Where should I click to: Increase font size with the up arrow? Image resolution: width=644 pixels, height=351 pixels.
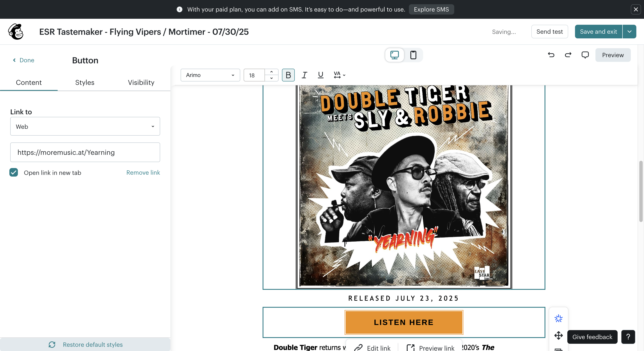pos(272,72)
